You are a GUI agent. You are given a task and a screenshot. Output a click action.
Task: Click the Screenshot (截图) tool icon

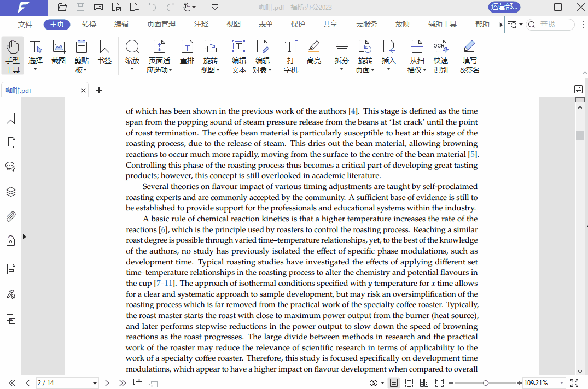(59, 51)
